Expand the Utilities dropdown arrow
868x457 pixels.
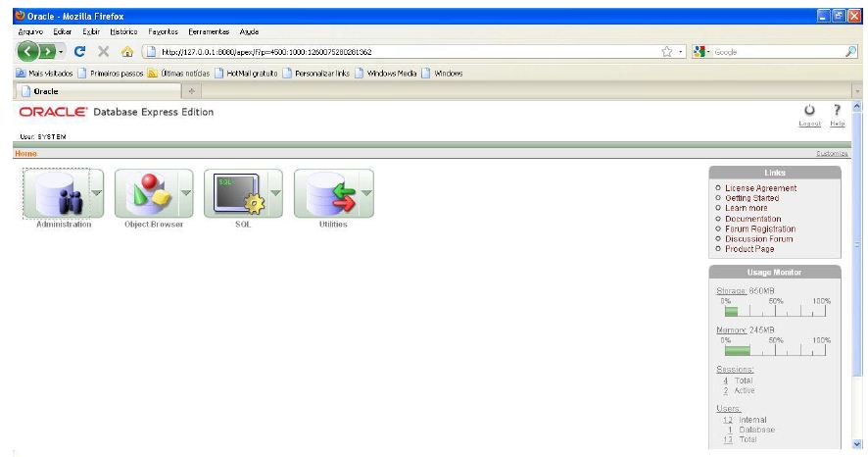[x=366, y=193]
